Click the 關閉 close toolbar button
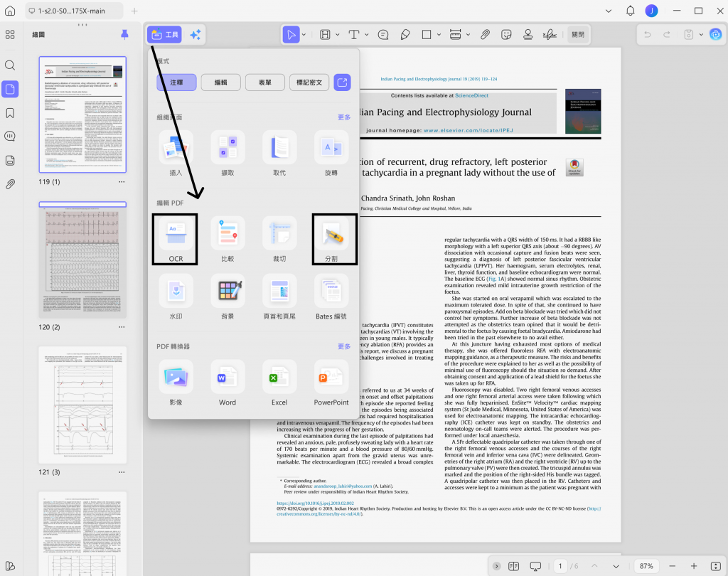 point(577,34)
